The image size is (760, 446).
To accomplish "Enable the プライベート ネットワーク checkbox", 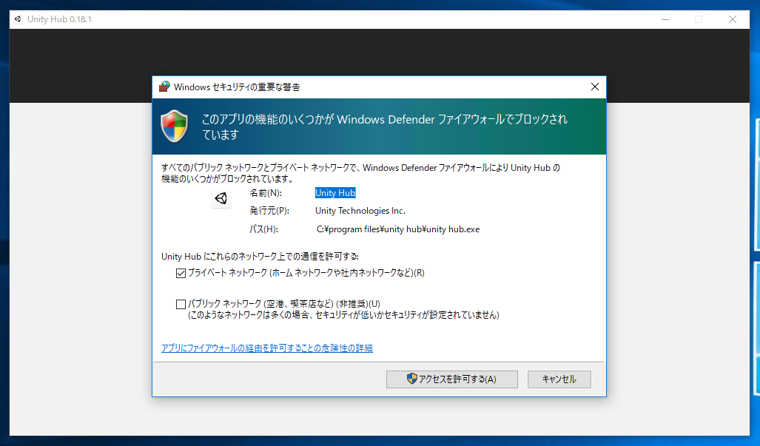I will tap(181, 273).
